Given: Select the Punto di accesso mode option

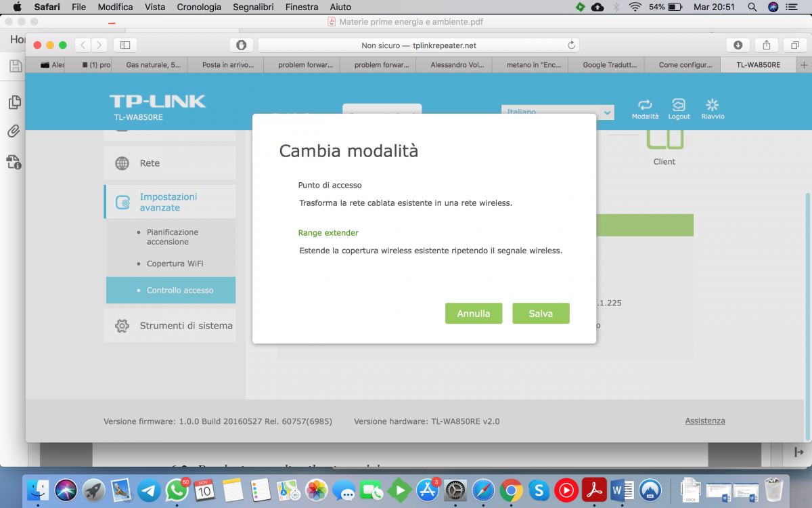Looking at the screenshot, I should [x=330, y=185].
